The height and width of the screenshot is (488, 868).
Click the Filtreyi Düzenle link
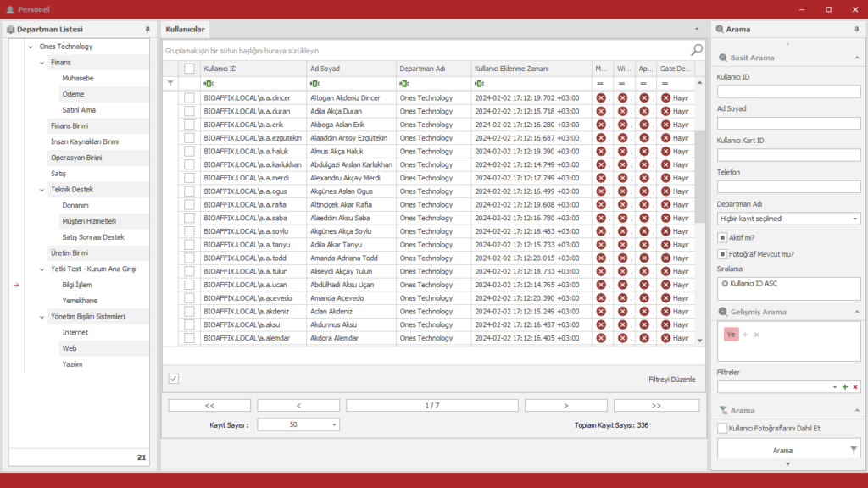pos(672,379)
